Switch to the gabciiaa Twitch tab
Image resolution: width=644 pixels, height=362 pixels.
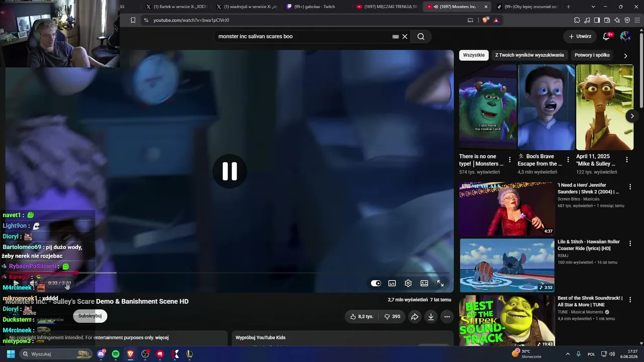click(317, 7)
